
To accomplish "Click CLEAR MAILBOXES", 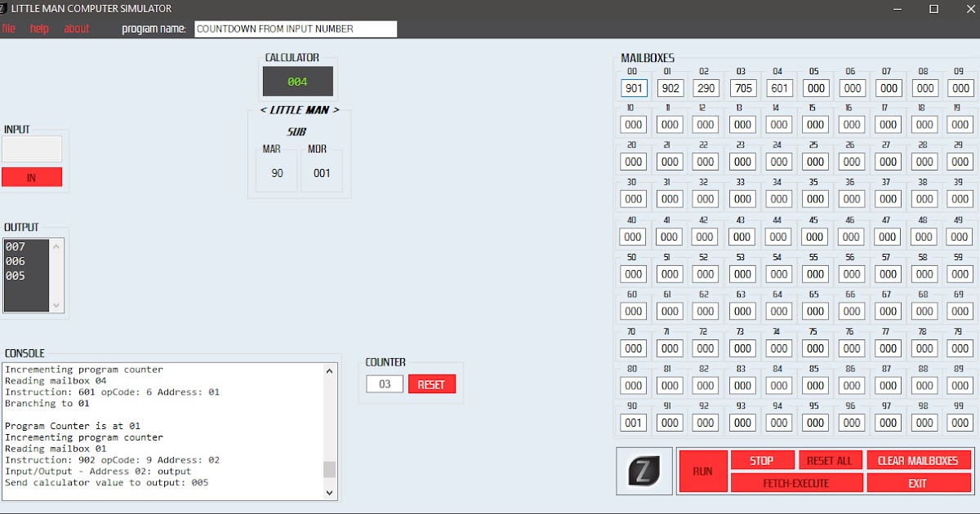I will click(x=919, y=460).
